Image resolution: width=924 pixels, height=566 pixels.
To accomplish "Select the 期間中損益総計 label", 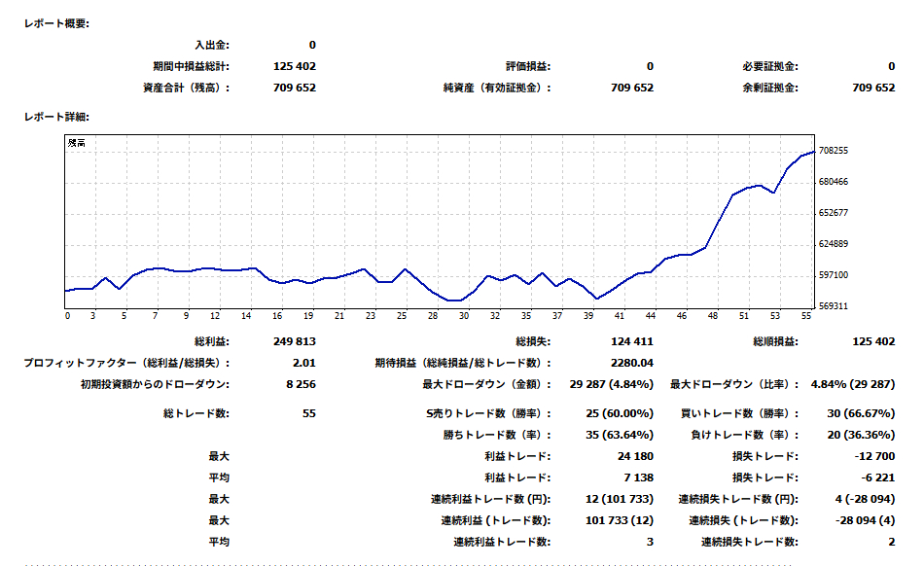I will (191, 66).
